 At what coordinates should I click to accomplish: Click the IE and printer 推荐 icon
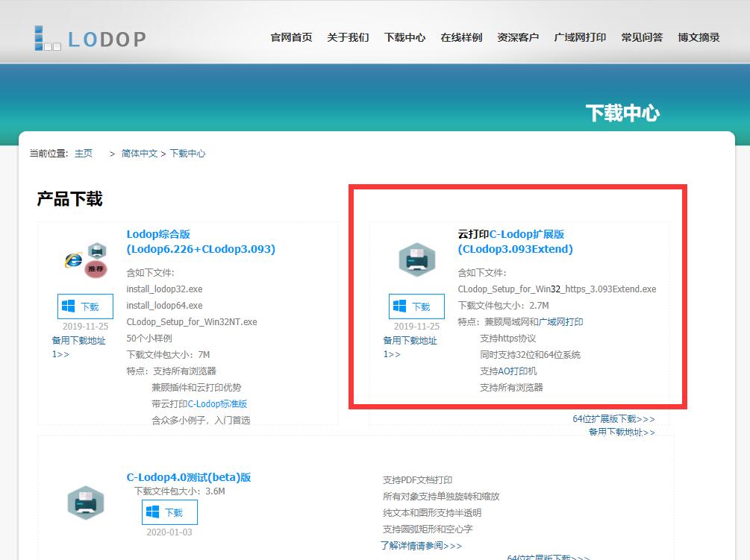pyautogui.click(x=86, y=259)
